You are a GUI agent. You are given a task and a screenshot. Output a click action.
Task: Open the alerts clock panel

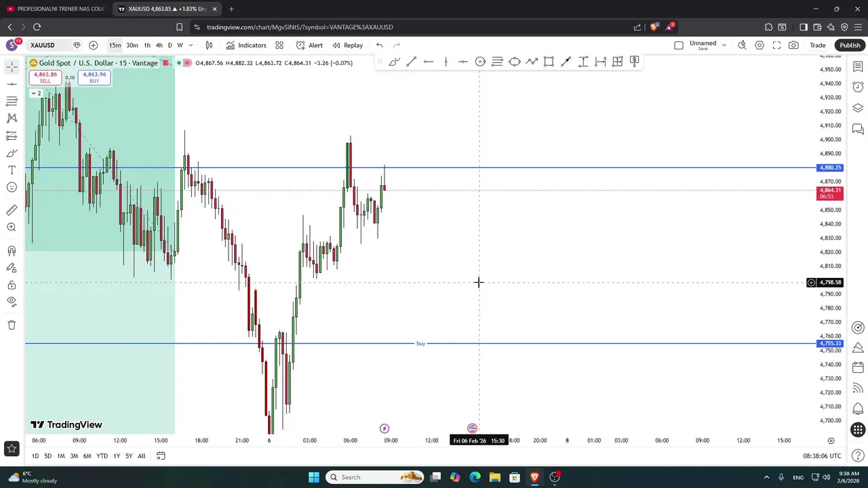coord(858,87)
